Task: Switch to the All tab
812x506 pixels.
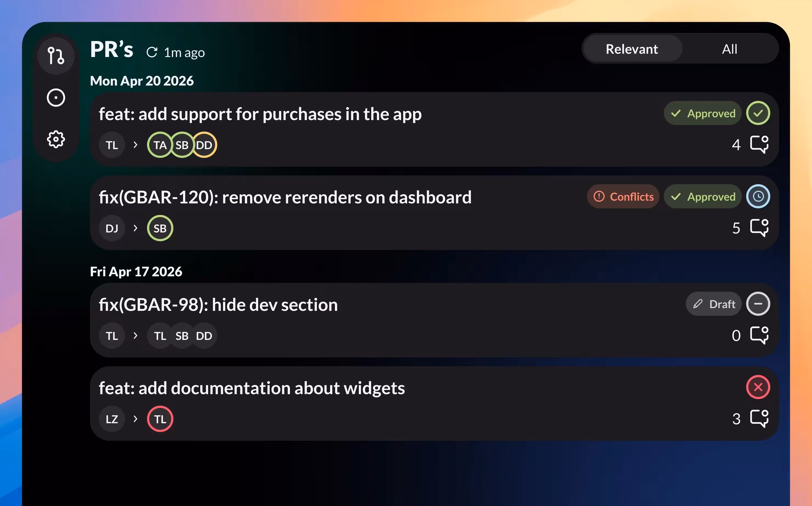Action: tap(729, 49)
